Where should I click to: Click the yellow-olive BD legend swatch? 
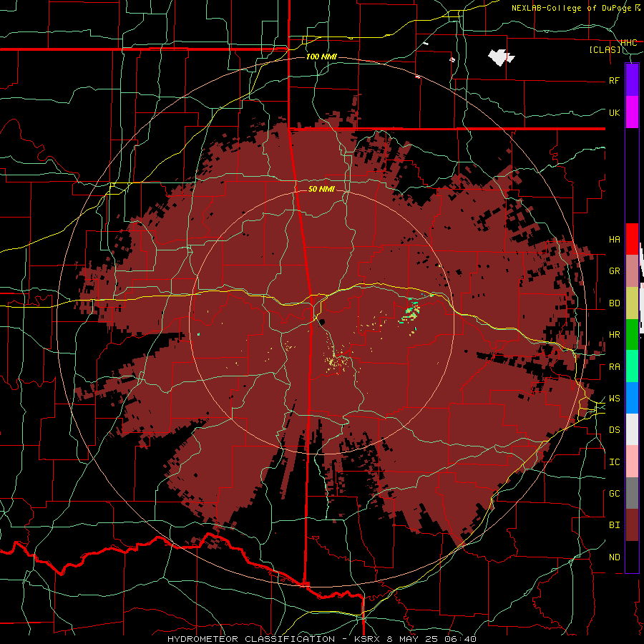pos(632,303)
